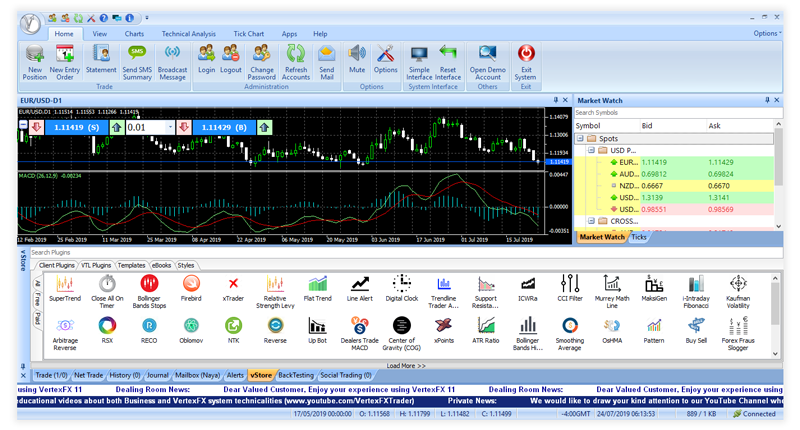Viewport: 800px width, 430px height.
Task: Open the New Position dialog
Action: [35, 62]
